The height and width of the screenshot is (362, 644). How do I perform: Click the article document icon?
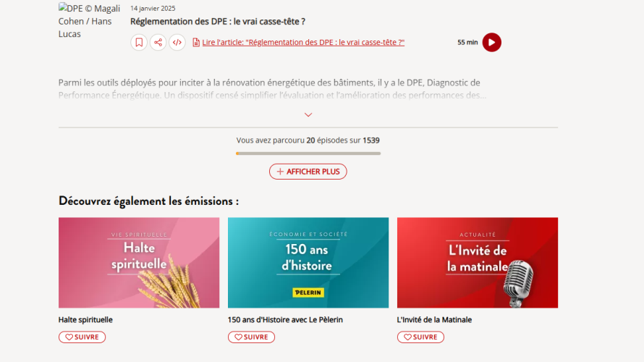[196, 42]
